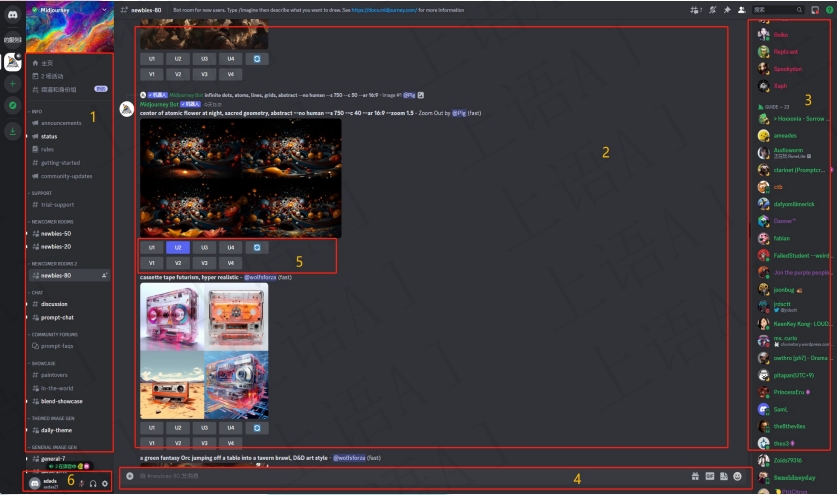This screenshot has height=495, width=837.
Task: Open pinned messages from channel header
Action: click(726, 9)
